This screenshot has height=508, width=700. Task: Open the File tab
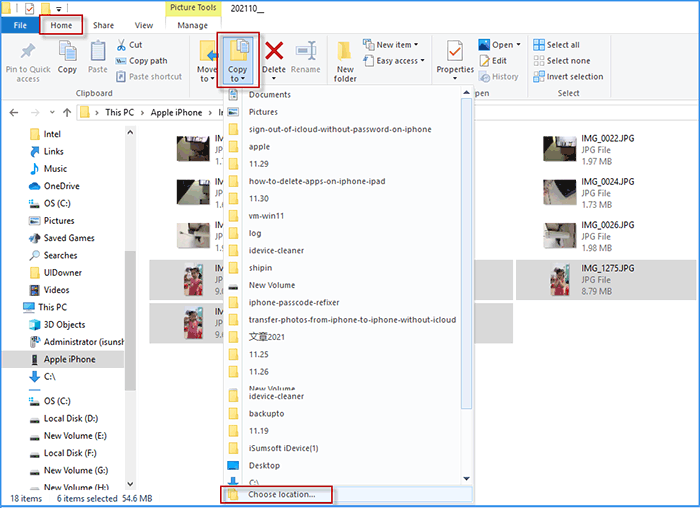20,25
